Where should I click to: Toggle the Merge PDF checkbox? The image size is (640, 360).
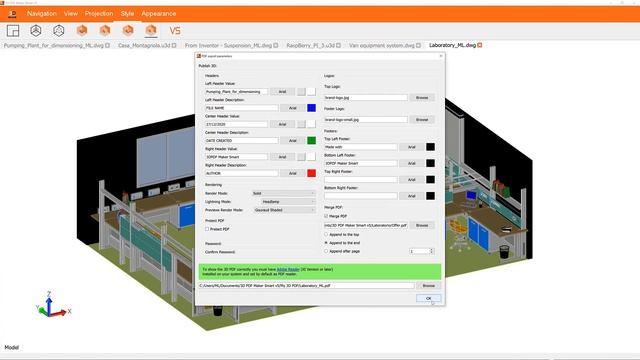pos(326,216)
